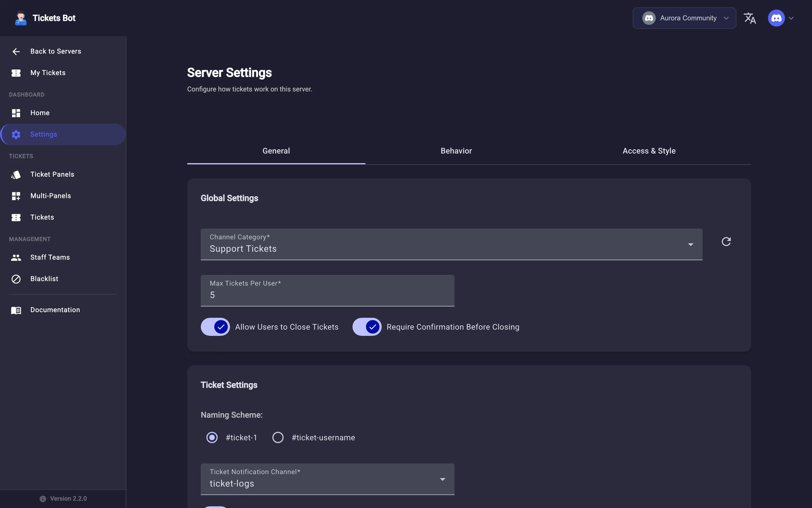Click the Multi-Panels grid-plus icon
This screenshot has height=508, width=812.
point(16,196)
